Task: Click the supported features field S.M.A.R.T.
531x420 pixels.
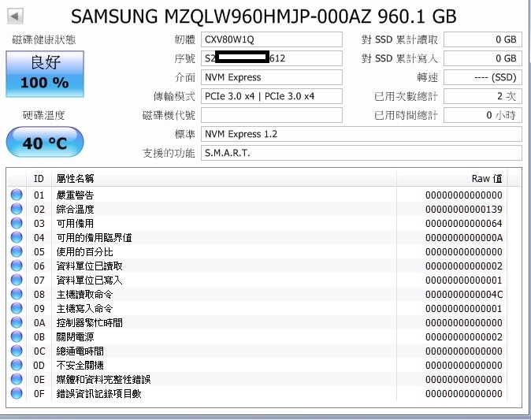Action: pos(362,153)
